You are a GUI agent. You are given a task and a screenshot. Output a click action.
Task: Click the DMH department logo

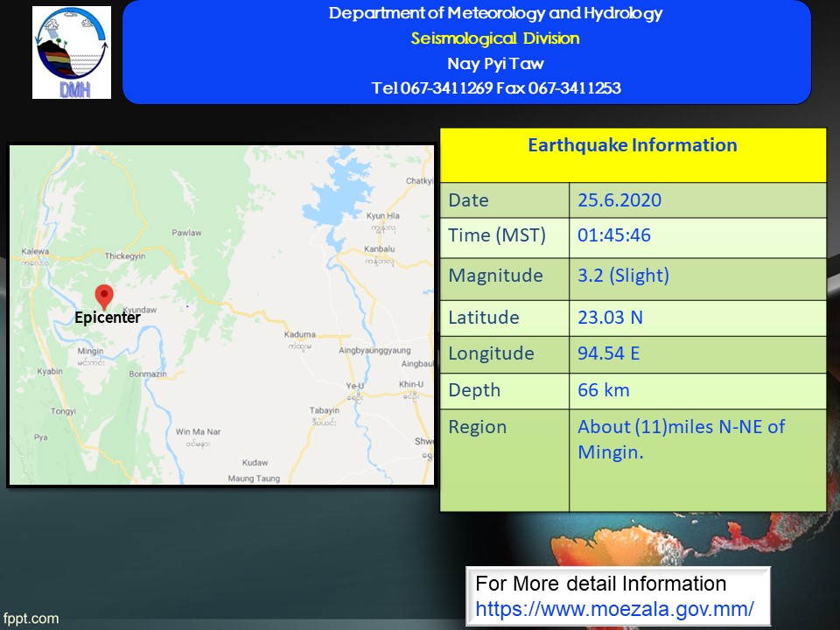point(72,52)
